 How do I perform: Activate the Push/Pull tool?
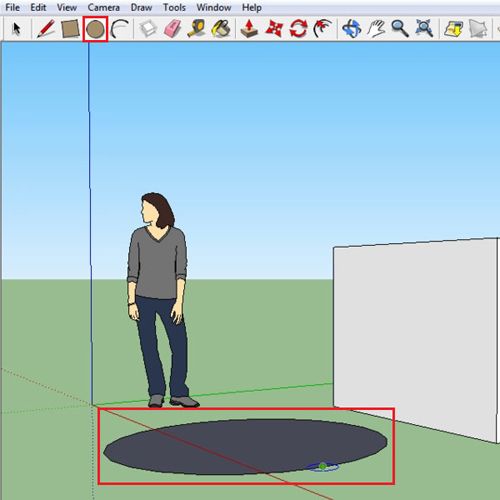[x=249, y=29]
